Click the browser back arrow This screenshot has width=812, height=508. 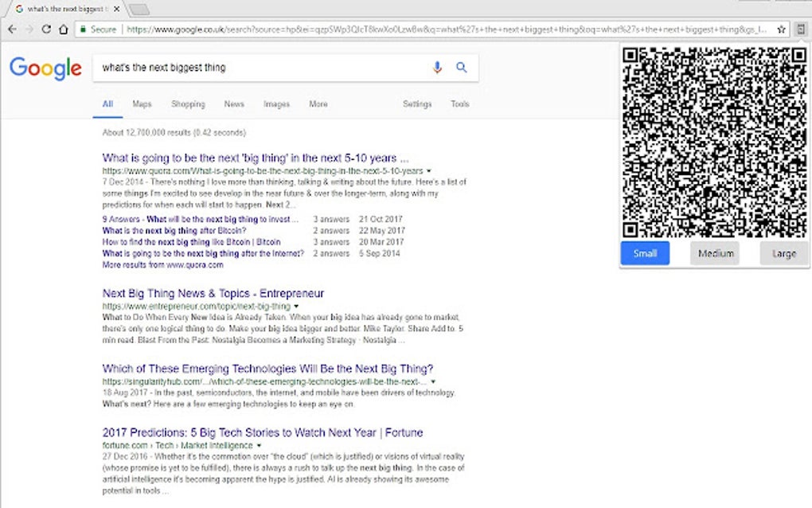pos(13,29)
